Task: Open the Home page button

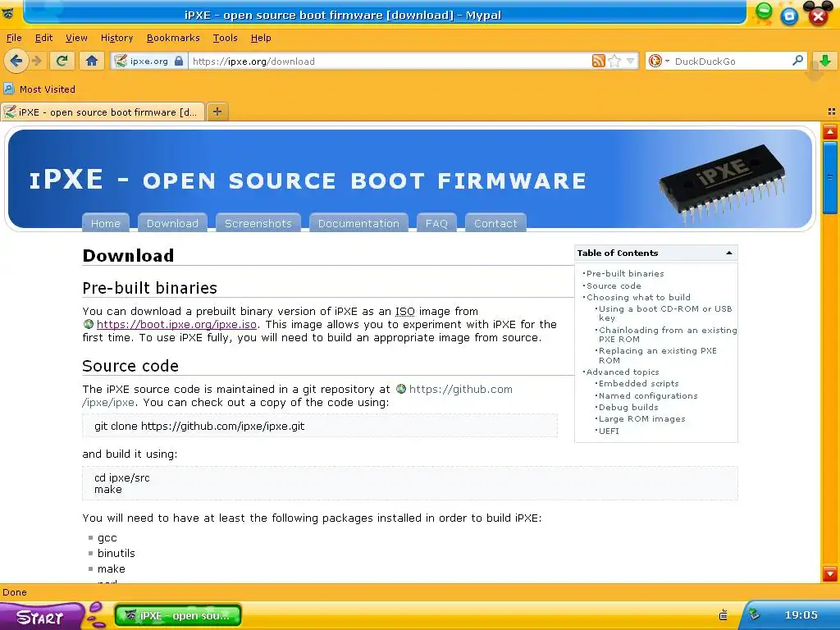Action: 92,61
